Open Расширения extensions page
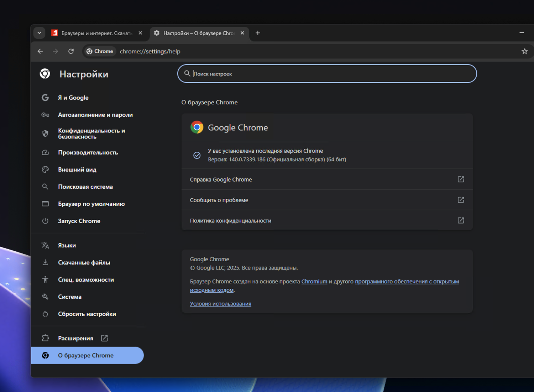The width and height of the screenshot is (534, 392). click(87, 338)
